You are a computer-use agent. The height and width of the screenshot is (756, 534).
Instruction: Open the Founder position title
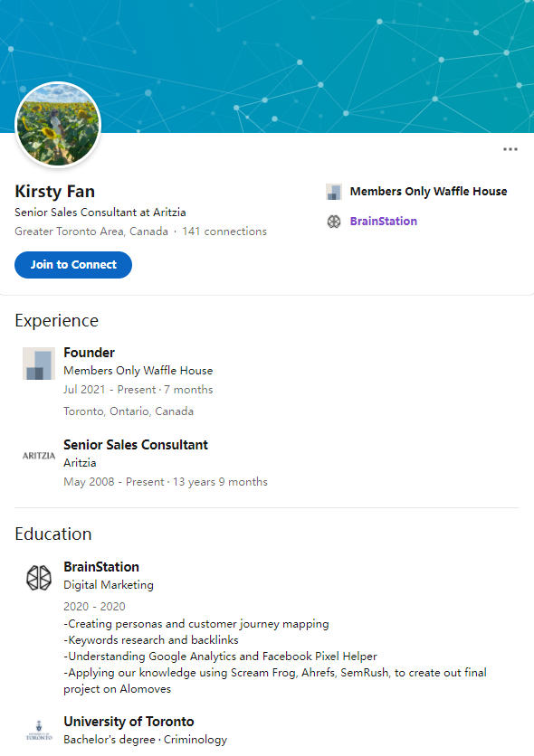pos(90,353)
